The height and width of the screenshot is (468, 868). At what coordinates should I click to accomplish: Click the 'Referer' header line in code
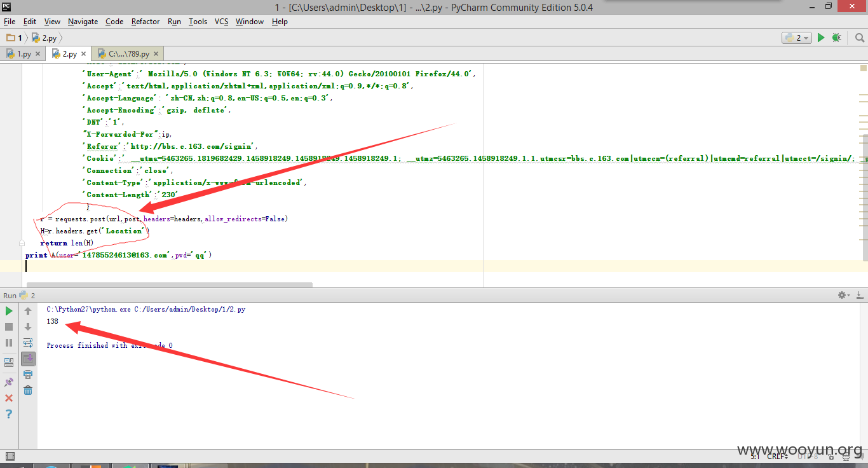169,146
